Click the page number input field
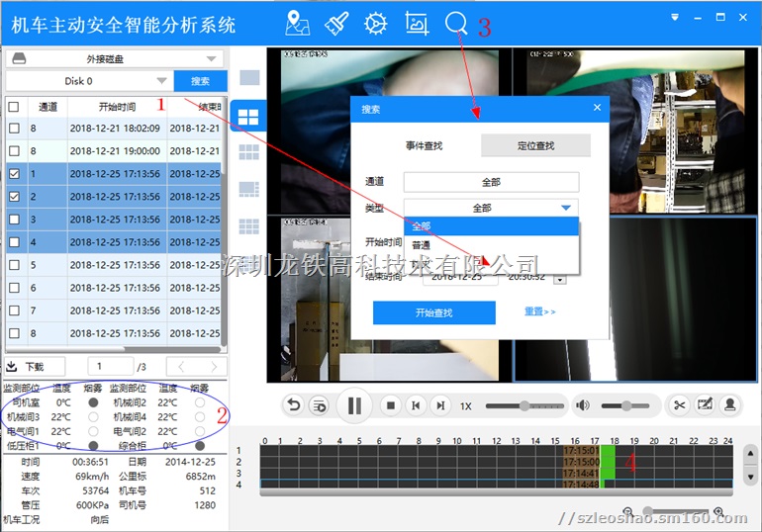This screenshot has height=532, width=762. click(110, 367)
